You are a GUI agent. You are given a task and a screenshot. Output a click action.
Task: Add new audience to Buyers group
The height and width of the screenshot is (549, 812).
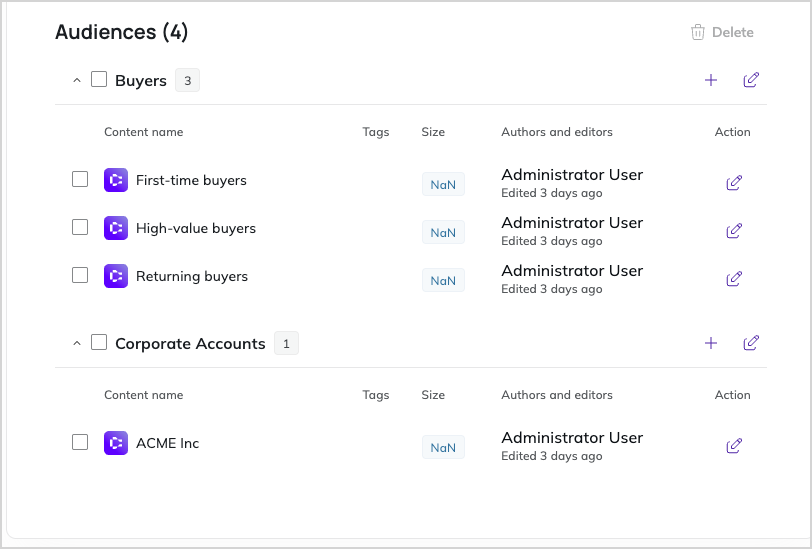coord(711,80)
